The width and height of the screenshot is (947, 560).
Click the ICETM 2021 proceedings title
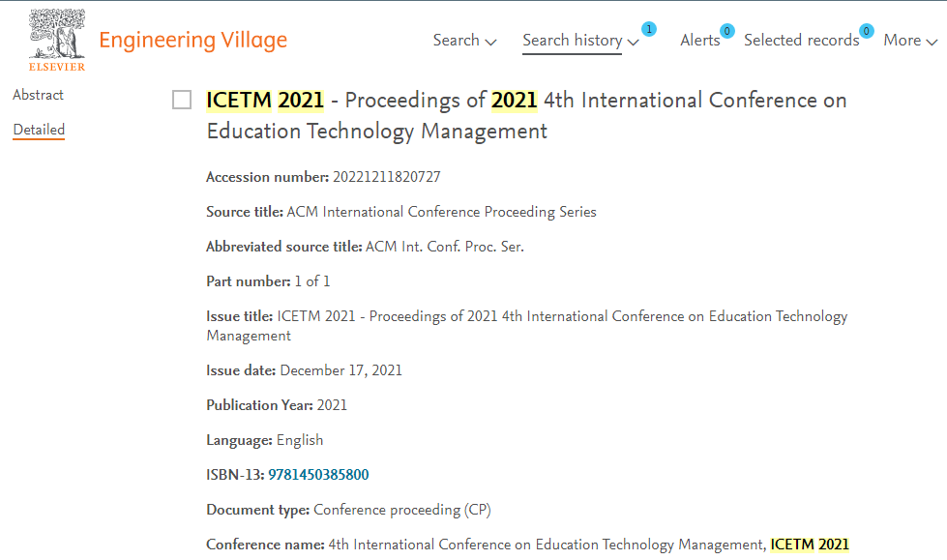click(x=526, y=115)
